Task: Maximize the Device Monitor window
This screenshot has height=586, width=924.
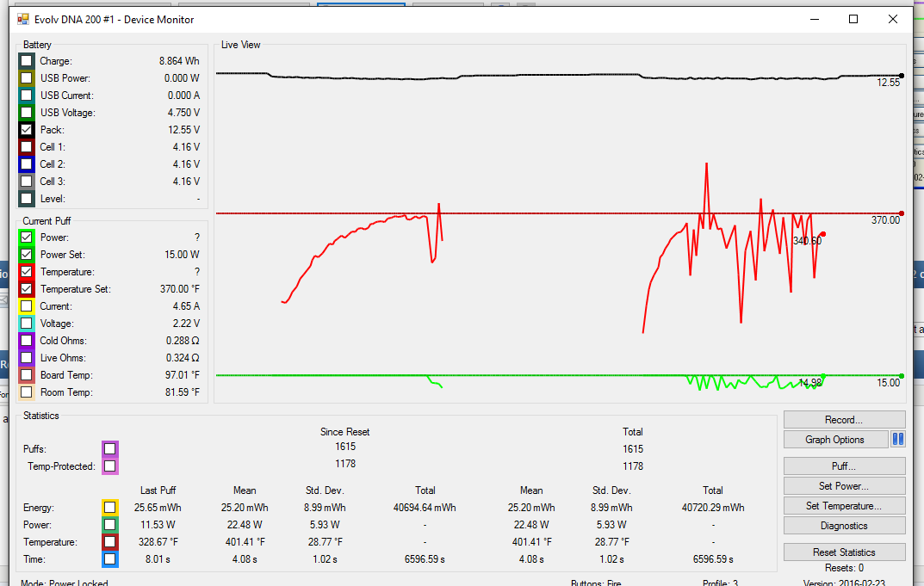Action: click(853, 20)
